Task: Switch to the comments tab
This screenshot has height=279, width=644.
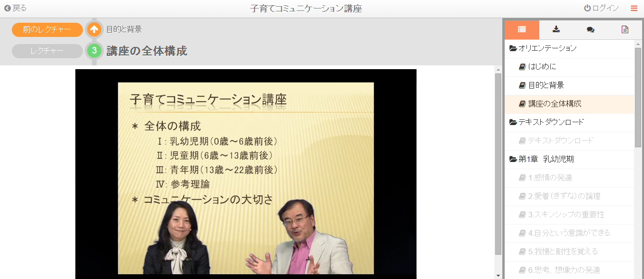Action: click(x=590, y=30)
